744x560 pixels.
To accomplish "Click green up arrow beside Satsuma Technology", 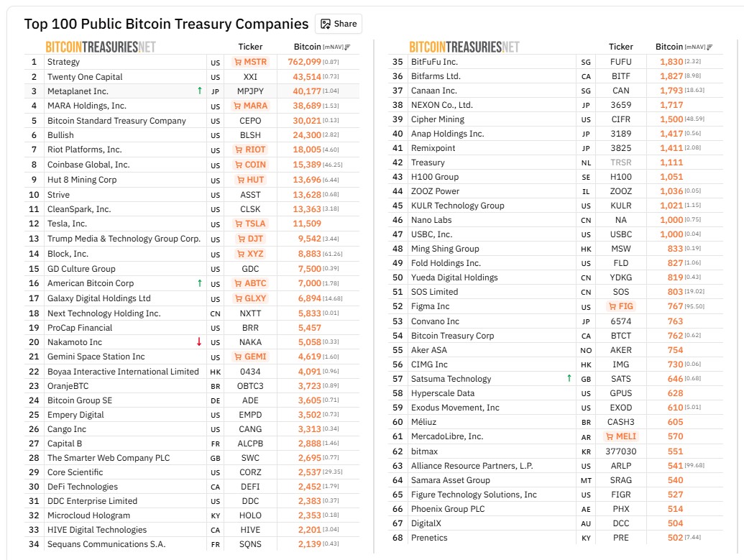I will click(x=569, y=378).
